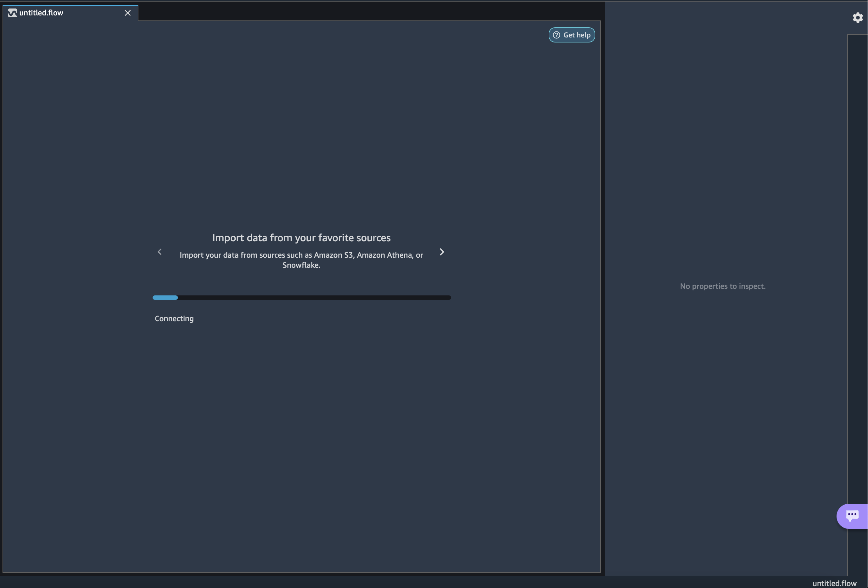Open the property inspector gear icon
Image resolution: width=868 pixels, height=588 pixels.
[x=858, y=18]
